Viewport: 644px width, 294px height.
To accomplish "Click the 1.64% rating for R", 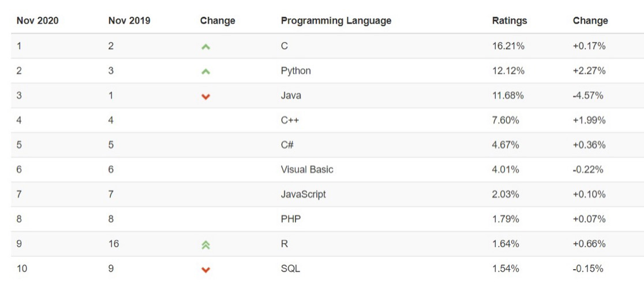I will (x=506, y=244).
